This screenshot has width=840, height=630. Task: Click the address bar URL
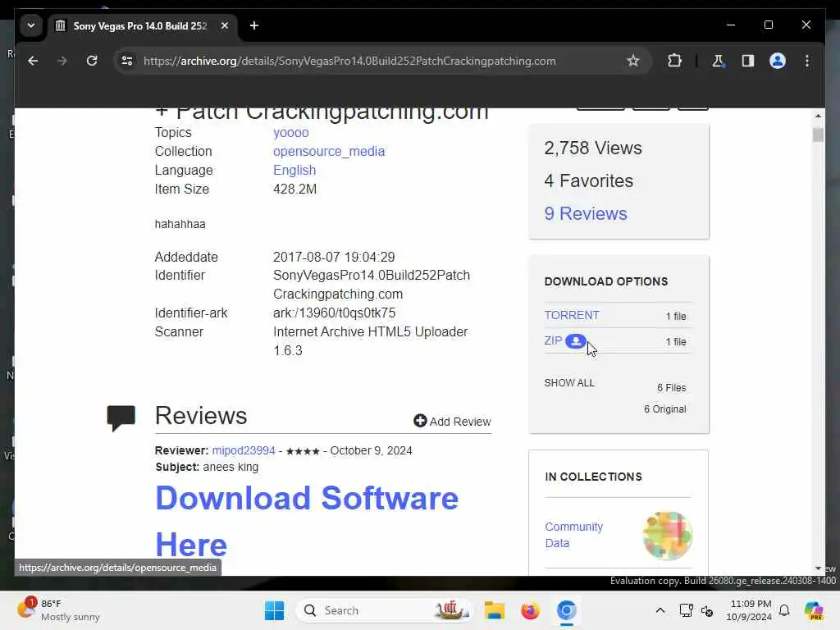pyautogui.click(x=349, y=61)
